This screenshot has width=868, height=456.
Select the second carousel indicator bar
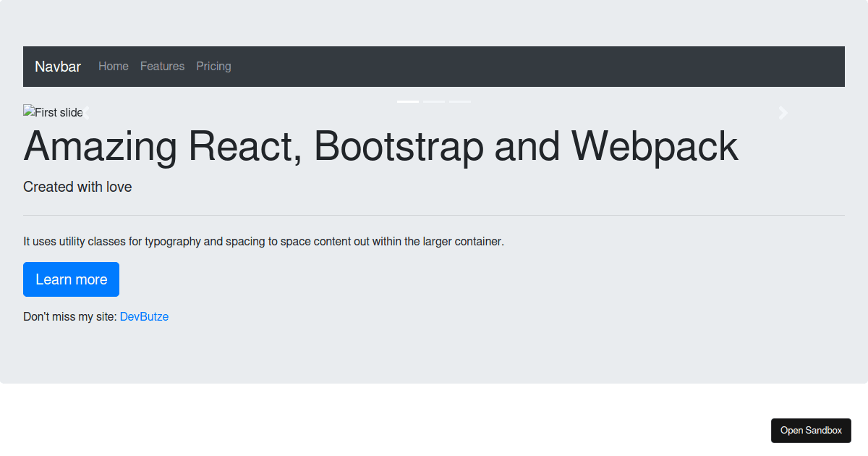pos(434,101)
